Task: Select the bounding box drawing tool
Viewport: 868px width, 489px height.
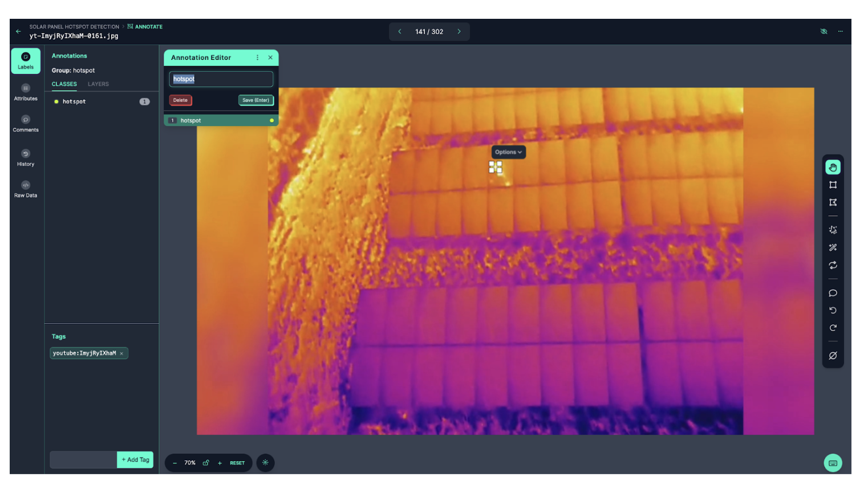Action: point(833,185)
